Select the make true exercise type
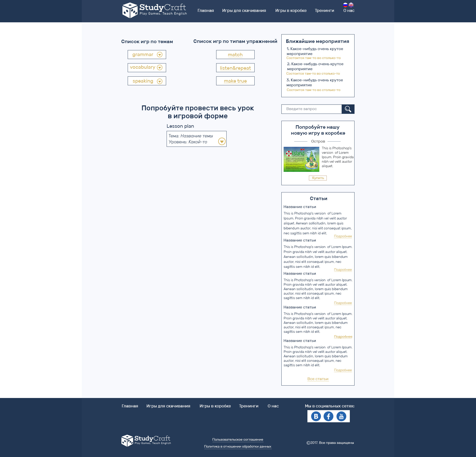Viewport: 476px width, 457px height. 235,81
